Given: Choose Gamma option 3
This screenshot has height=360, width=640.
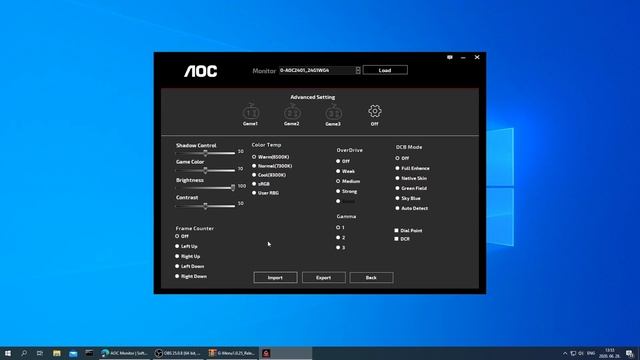Looking at the screenshot, I should click(x=340, y=248).
